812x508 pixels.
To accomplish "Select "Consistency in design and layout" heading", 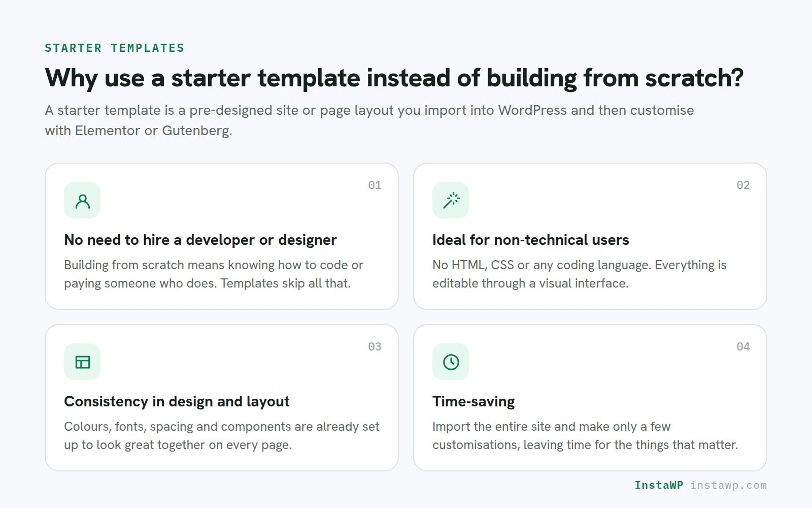I will [x=177, y=402].
